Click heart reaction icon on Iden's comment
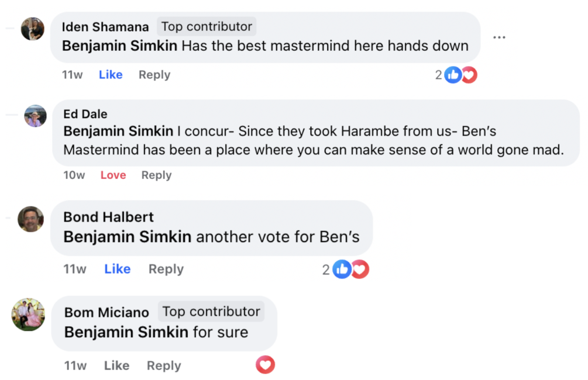 click(x=469, y=75)
